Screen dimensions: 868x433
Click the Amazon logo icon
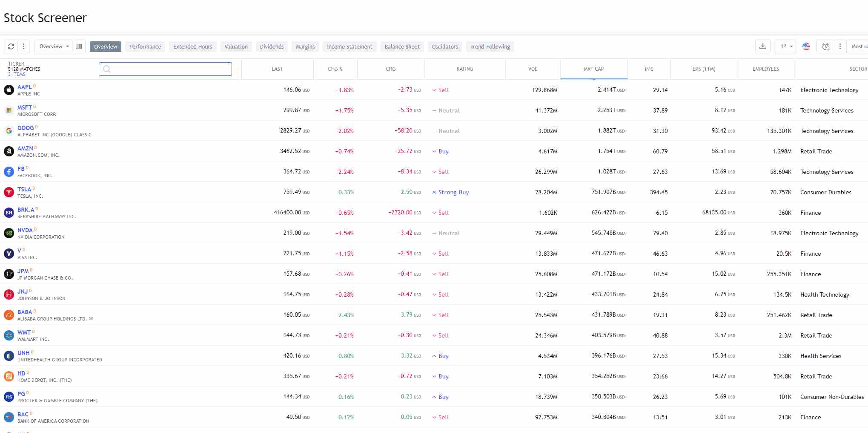click(9, 151)
